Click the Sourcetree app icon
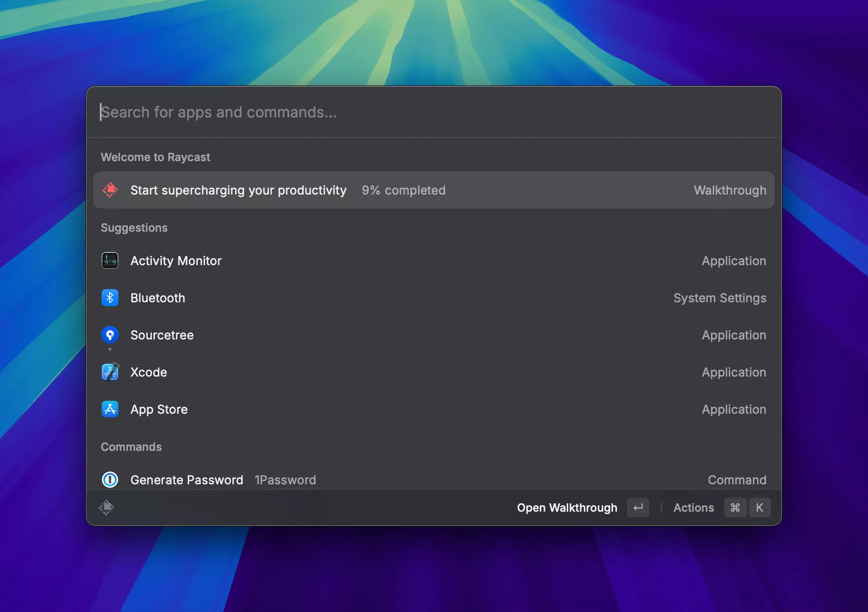Screen dimensions: 868x612 click(110, 335)
